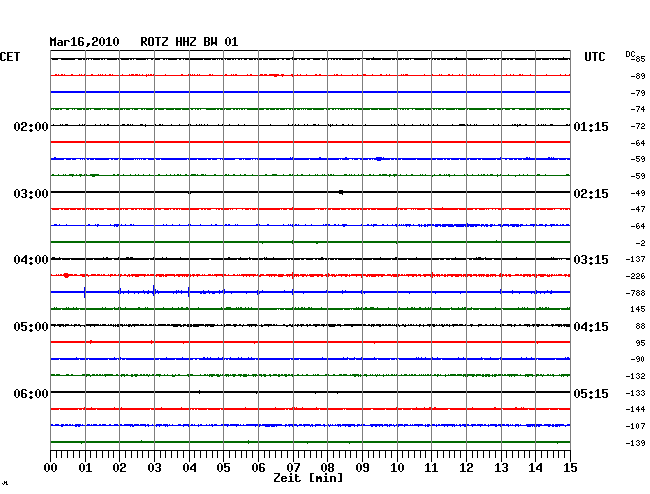Click red blob at start of -226 trace

tap(66, 276)
